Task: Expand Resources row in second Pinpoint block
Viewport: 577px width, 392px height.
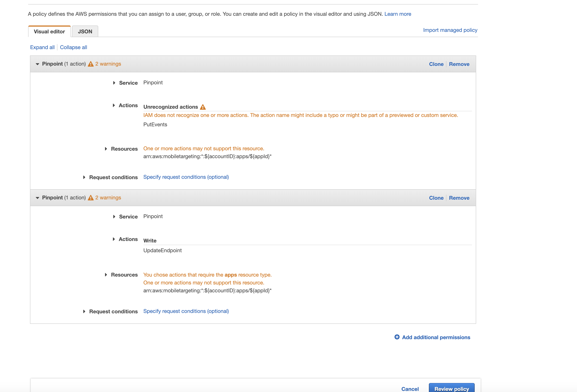Action: pyautogui.click(x=106, y=275)
